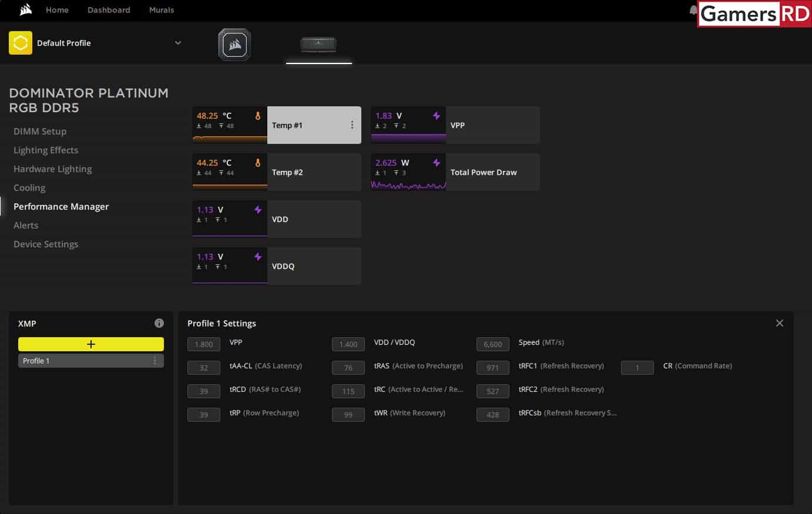Open the Dashboard tab
The width and height of the screenshot is (812, 514).
click(x=109, y=10)
